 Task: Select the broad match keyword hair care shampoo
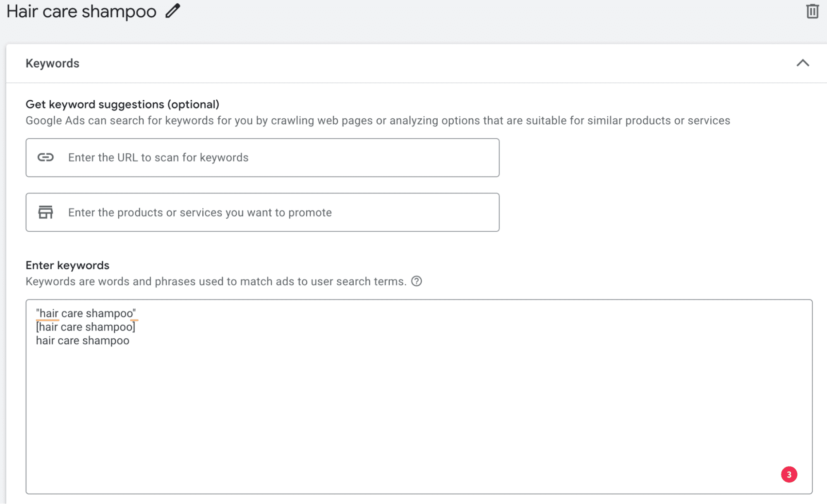(82, 340)
